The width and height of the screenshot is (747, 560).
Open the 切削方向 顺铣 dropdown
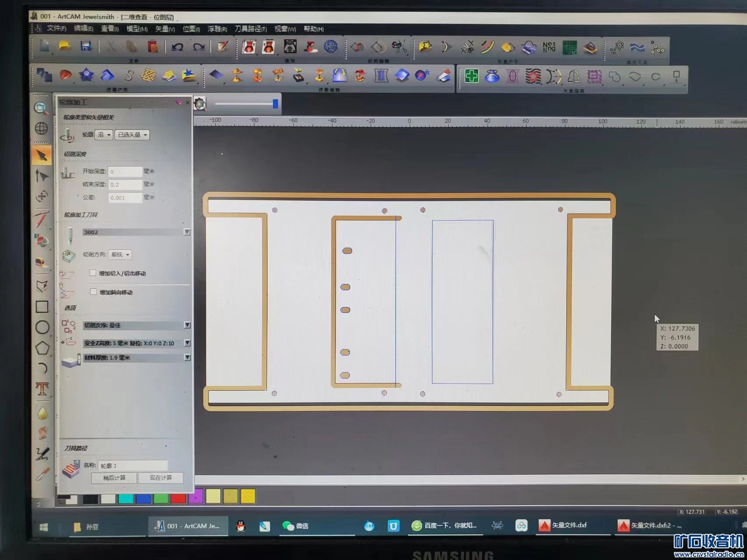120,255
